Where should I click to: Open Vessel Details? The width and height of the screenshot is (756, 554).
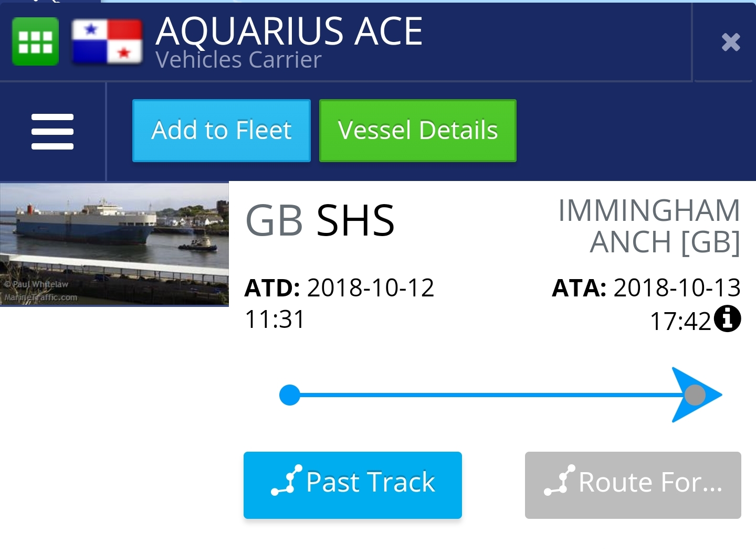(418, 131)
